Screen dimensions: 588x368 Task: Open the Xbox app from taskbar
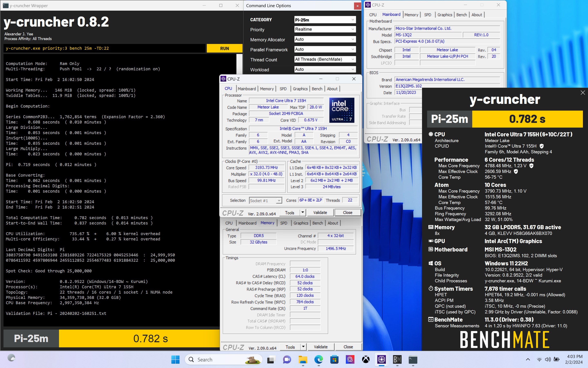[x=366, y=359]
